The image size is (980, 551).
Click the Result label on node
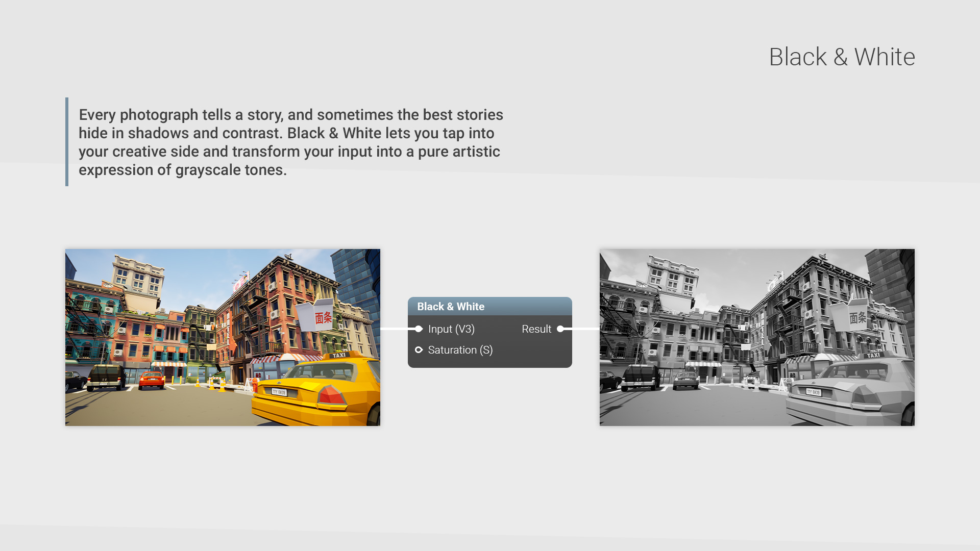click(x=536, y=329)
